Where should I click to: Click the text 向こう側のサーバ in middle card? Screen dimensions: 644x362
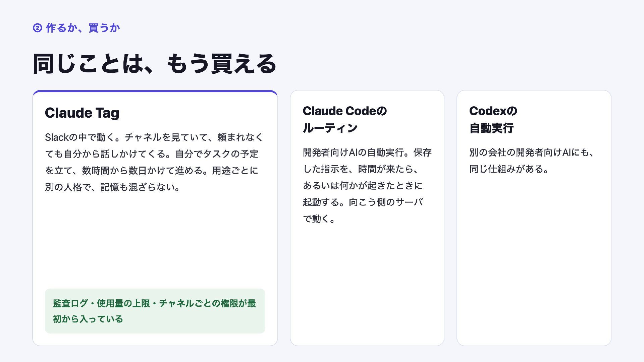(386, 202)
